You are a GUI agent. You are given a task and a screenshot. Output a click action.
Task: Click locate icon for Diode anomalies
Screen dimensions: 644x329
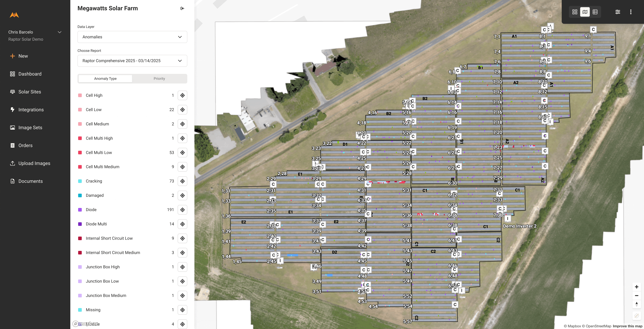pos(182,210)
